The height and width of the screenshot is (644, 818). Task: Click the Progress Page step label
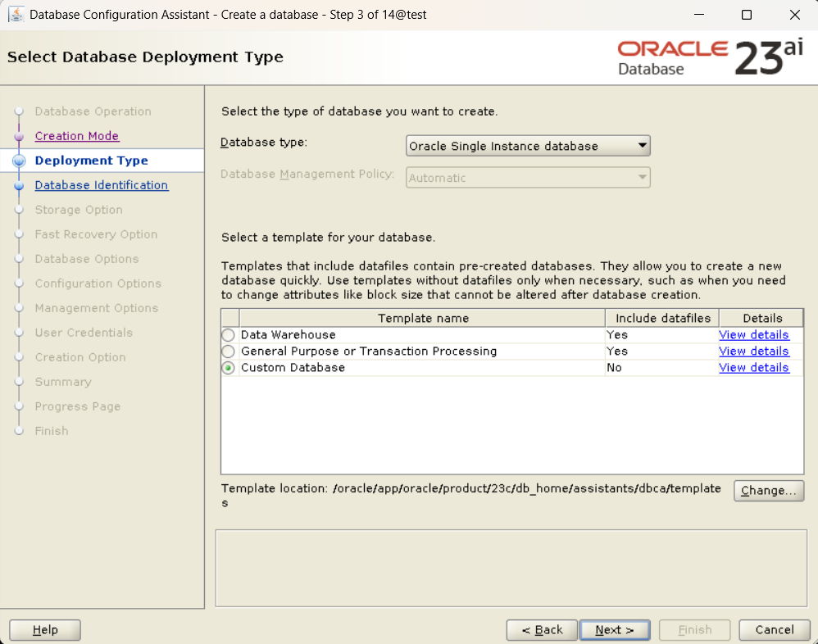coord(78,406)
